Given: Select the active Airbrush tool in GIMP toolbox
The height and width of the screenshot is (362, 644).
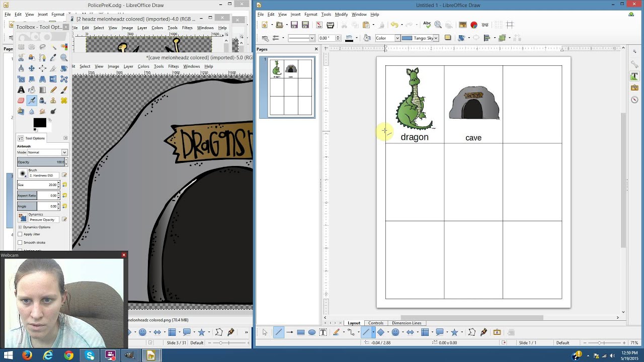Looking at the screenshot, I should 32,101.
